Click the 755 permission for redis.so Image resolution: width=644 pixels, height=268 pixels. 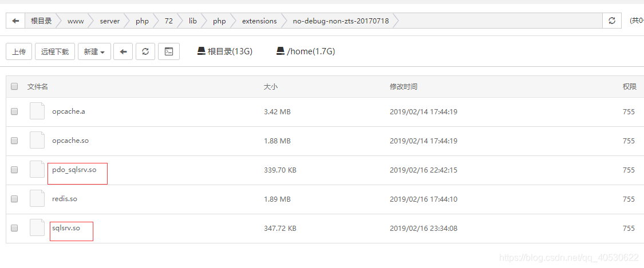629,199
